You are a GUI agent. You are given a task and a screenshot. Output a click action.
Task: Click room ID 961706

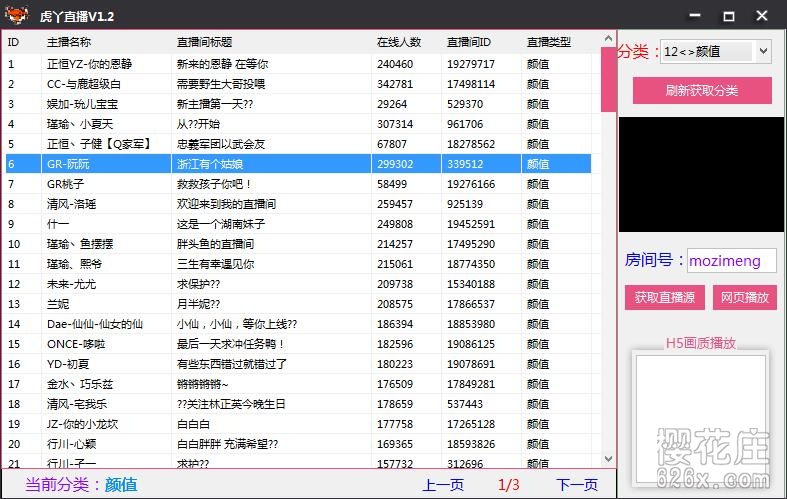coord(465,124)
